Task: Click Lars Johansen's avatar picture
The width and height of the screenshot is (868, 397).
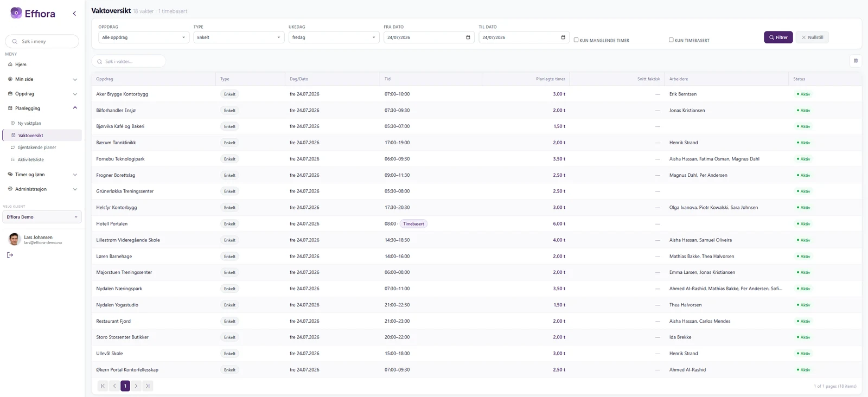Action: tap(15, 239)
